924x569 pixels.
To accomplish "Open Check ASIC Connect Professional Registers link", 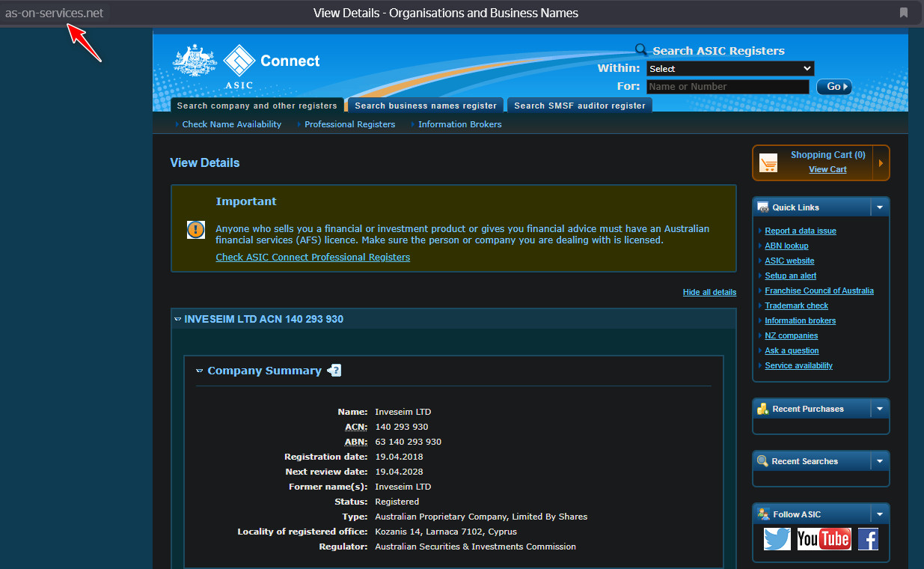I will (313, 257).
